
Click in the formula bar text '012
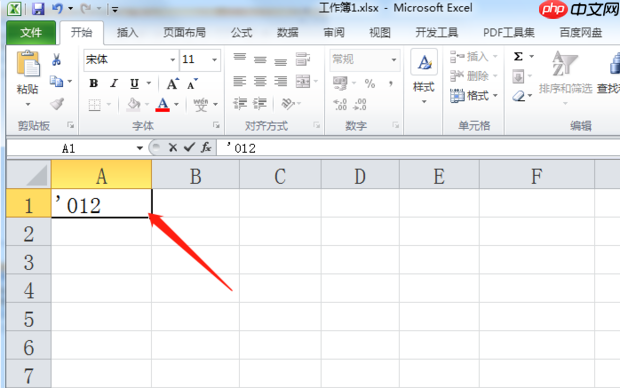pyautogui.click(x=241, y=148)
